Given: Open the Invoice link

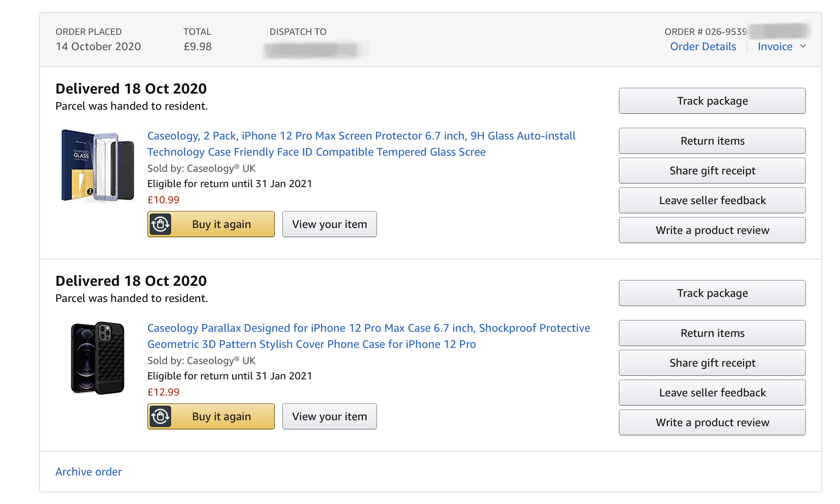Looking at the screenshot, I should click(x=774, y=46).
